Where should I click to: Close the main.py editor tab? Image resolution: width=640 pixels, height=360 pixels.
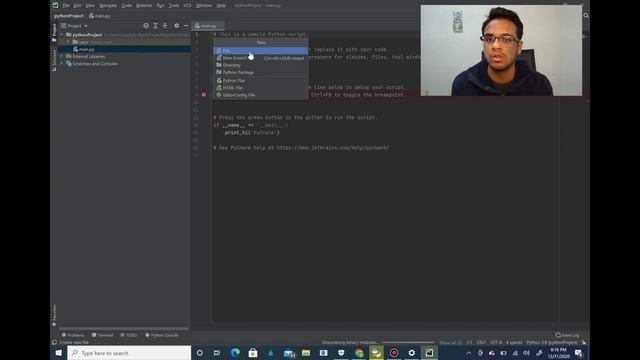coord(221,26)
